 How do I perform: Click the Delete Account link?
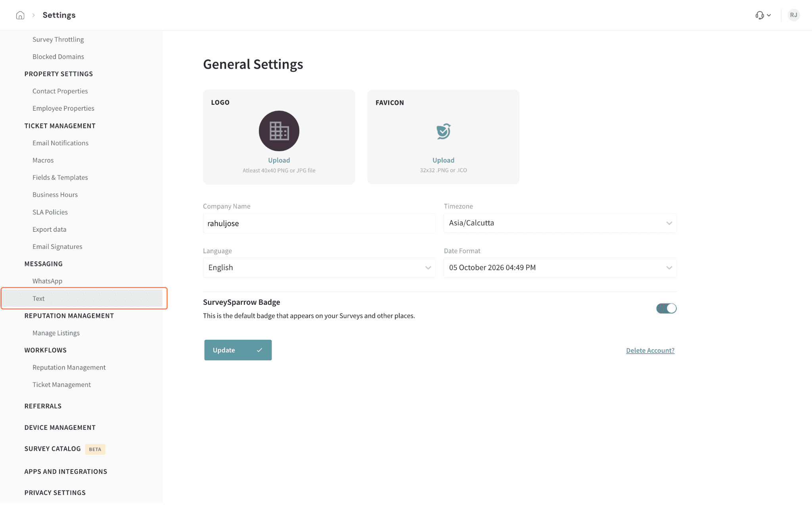[650, 350]
